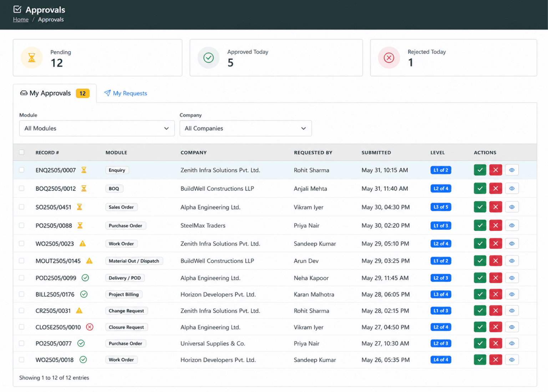Click Material Out / Dispatch tag
This screenshot has height=392, width=548.
click(x=134, y=261)
